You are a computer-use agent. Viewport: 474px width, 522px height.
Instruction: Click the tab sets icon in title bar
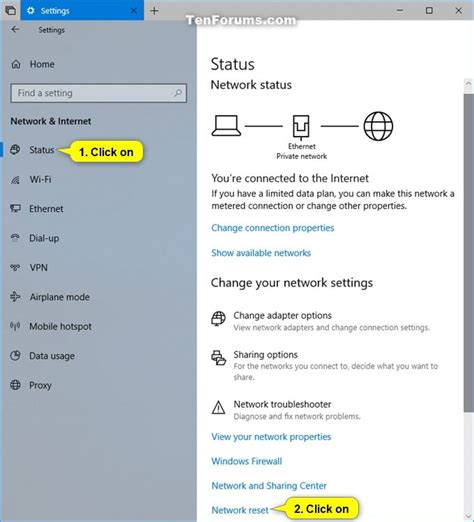point(10,11)
